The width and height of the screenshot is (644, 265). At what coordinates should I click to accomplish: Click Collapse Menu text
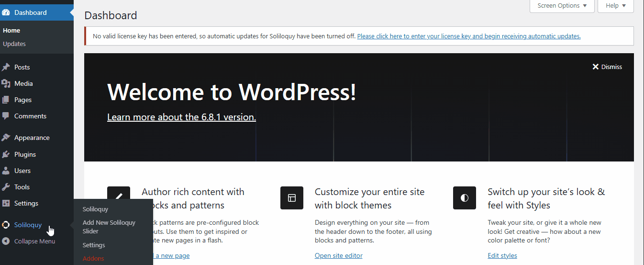pos(34,241)
